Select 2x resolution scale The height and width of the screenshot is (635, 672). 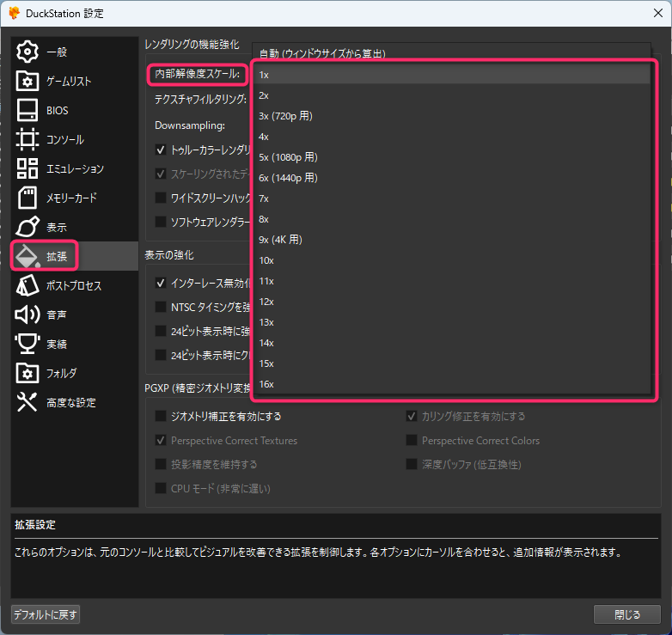click(x=452, y=95)
